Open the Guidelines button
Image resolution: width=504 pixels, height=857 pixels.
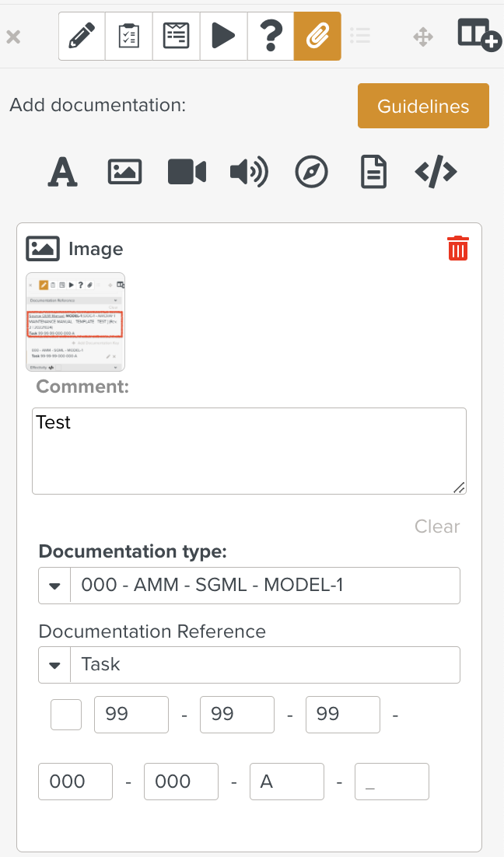[423, 106]
